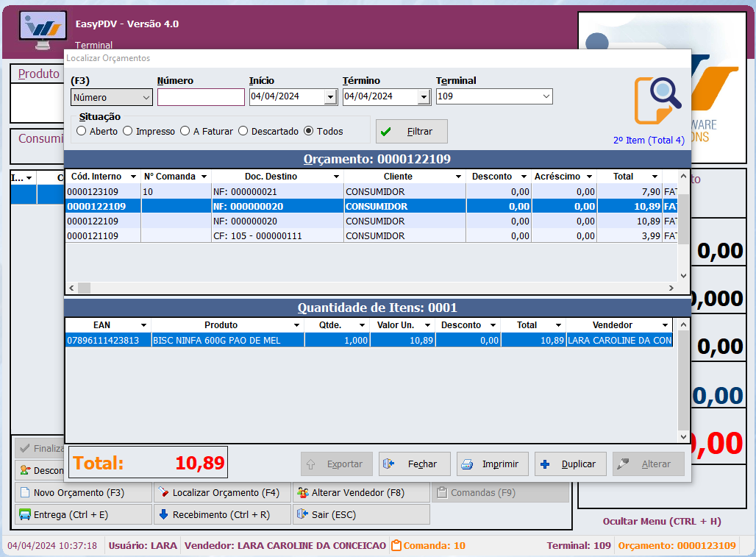Expand the Início date picker
Viewport: 756px width, 557px height.
pyautogui.click(x=330, y=97)
